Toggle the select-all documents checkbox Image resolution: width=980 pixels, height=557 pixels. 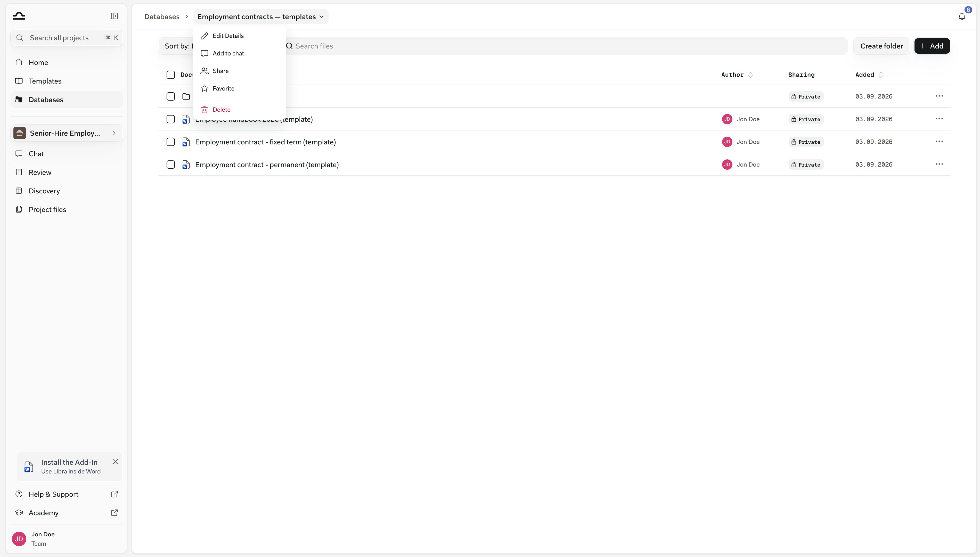coord(171,75)
